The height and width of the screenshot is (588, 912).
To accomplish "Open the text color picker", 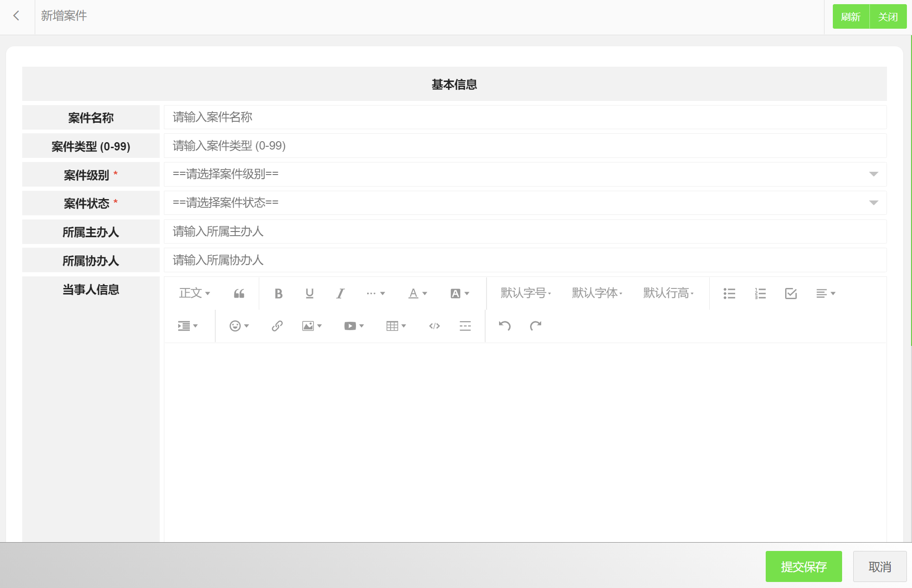I will 417,294.
